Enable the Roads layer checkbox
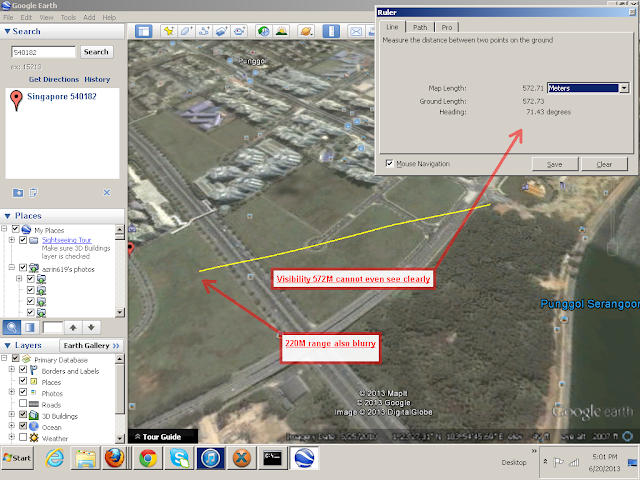Viewport: 640px width, 480px height. tap(23, 403)
